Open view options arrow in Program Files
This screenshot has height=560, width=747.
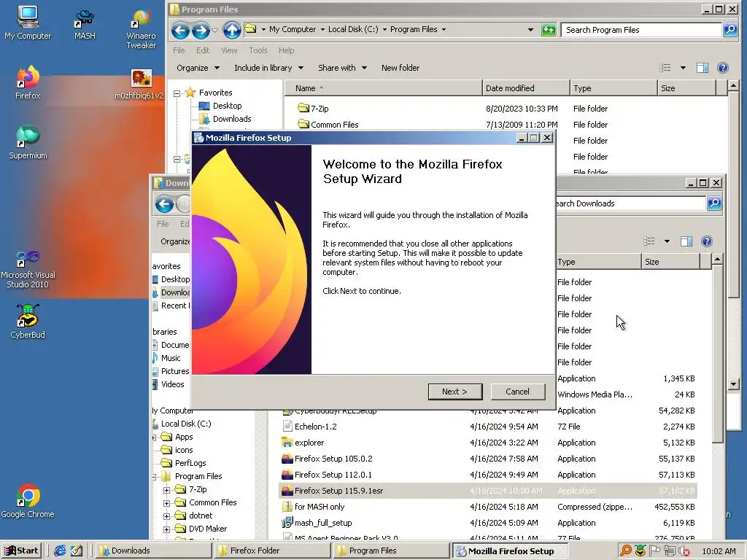click(683, 68)
